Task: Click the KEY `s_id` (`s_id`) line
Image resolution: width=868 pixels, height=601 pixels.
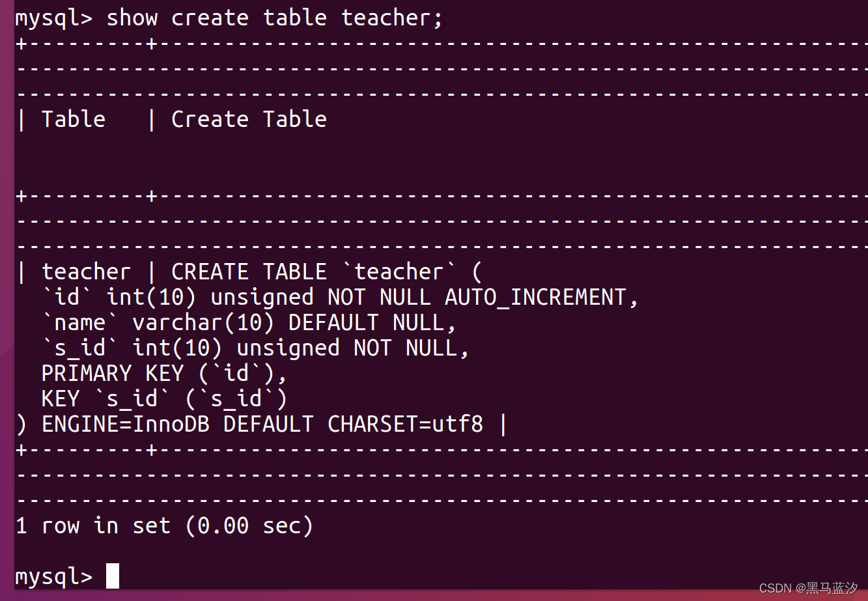Action: pos(164,399)
